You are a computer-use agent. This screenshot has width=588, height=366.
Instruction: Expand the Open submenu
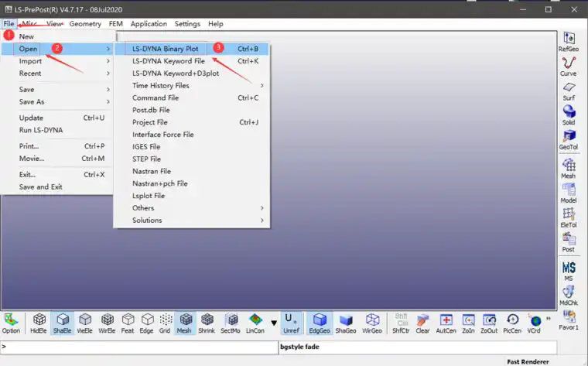[57, 49]
